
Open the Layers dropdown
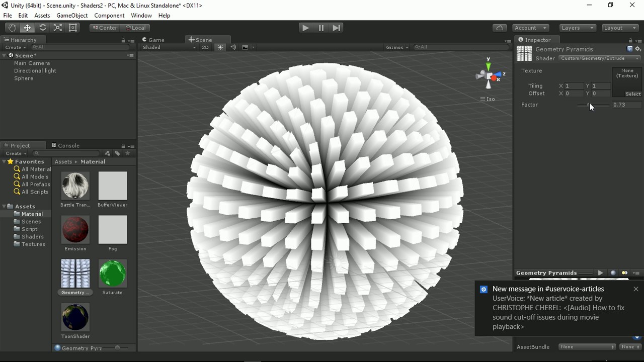click(577, 28)
